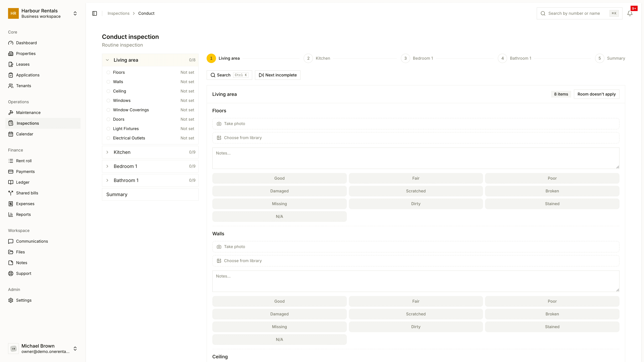Select the Walls item radio in the checklist

point(108,82)
